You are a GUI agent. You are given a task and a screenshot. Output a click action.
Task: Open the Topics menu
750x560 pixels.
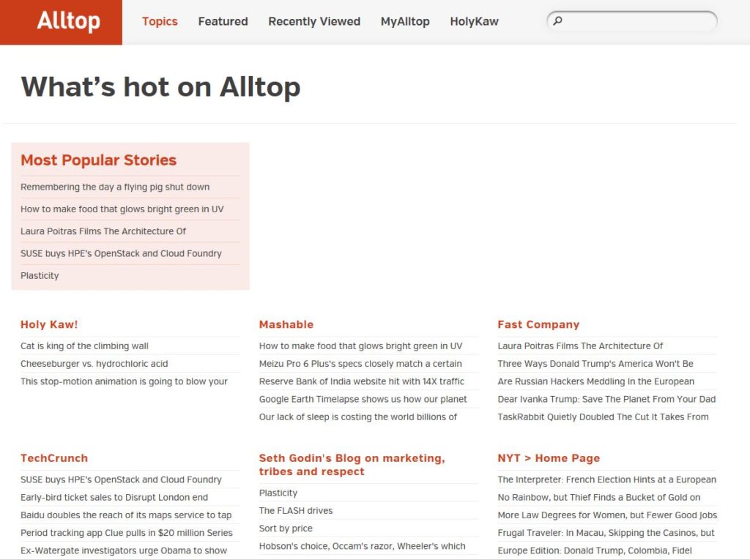pos(160,21)
